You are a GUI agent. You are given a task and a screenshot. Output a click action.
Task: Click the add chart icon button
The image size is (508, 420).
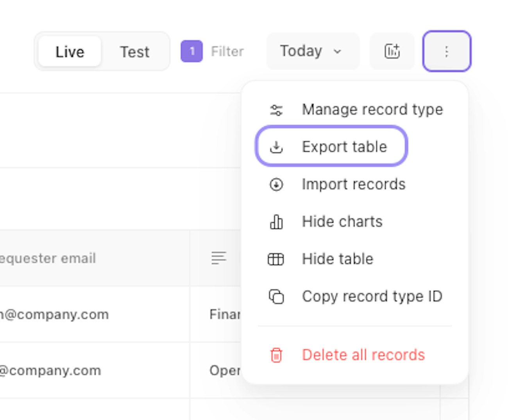(392, 51)
